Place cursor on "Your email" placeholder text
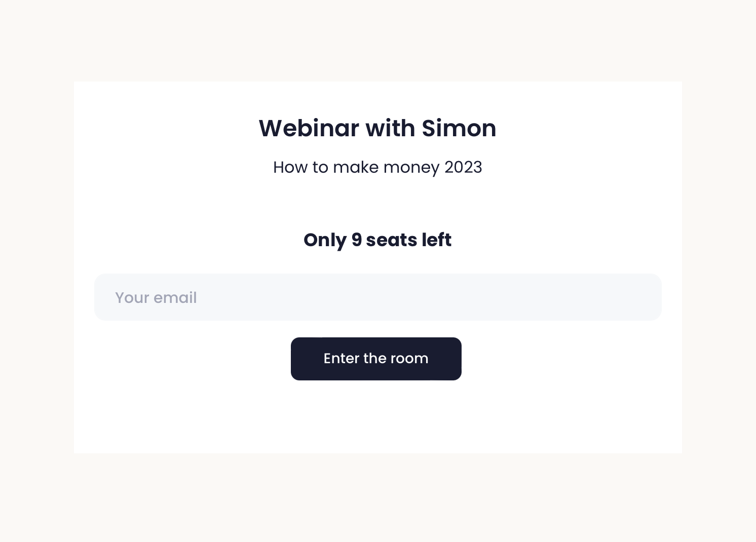Screen dimensions: 756x542 156,298
